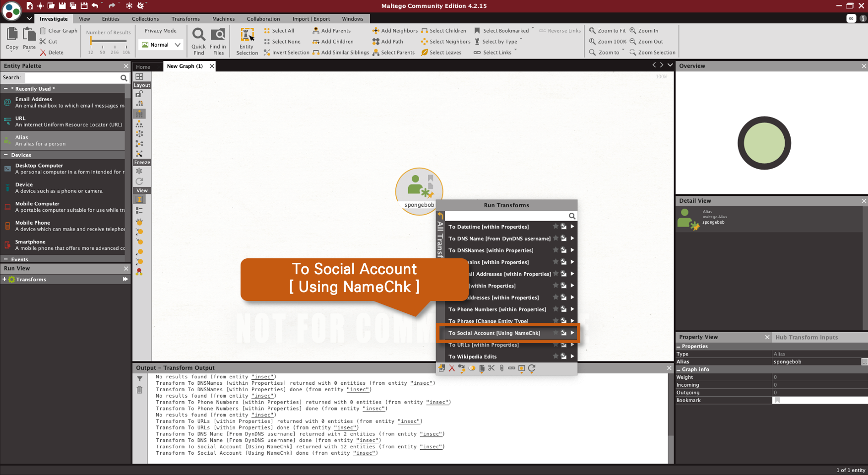
Task: Click the Run Transforms search field
Action: (506, 216)
